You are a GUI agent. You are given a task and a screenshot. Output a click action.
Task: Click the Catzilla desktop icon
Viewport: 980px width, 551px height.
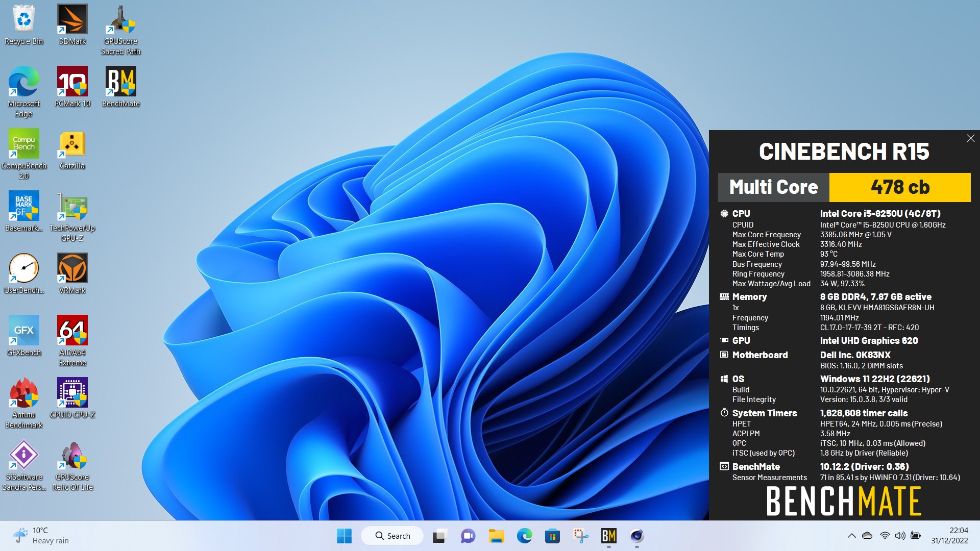point(72,149)
